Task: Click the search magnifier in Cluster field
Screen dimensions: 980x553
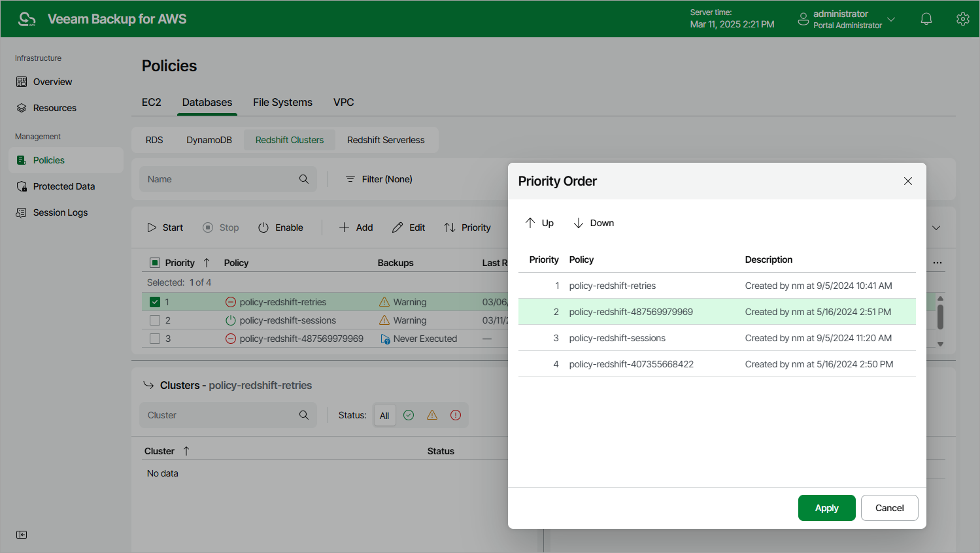Action: (304, 415)
